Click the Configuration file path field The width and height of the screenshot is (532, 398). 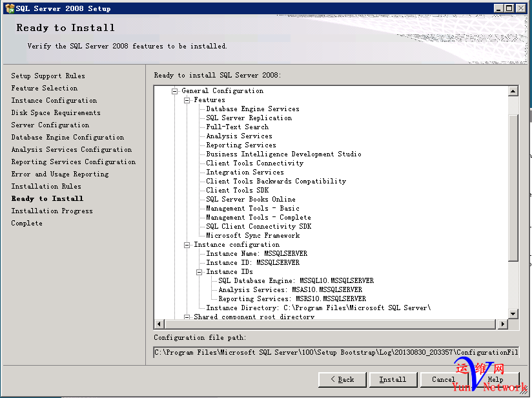pyautogui.click(x=336, y=353)
